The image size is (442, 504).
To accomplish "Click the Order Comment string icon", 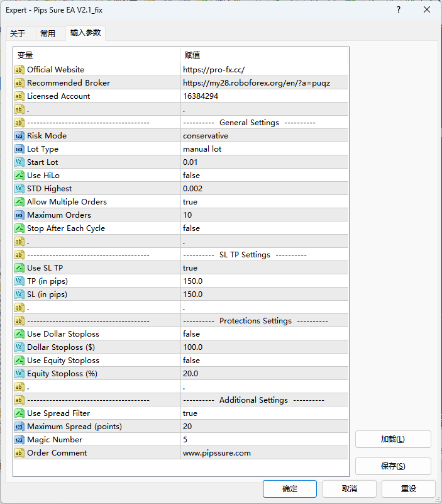I will [x=19, y=453].
